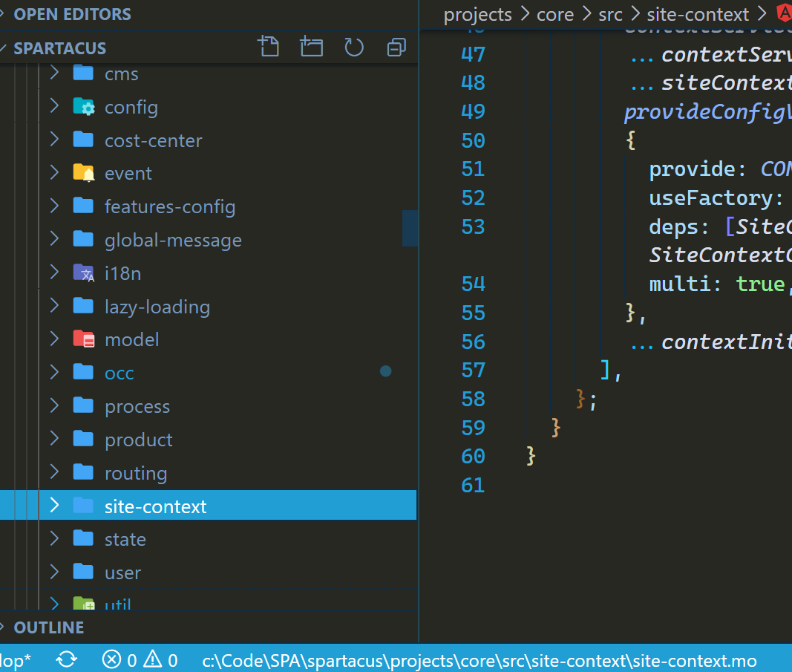Click the lazy-loading folder icon

(x=83, y=306)
